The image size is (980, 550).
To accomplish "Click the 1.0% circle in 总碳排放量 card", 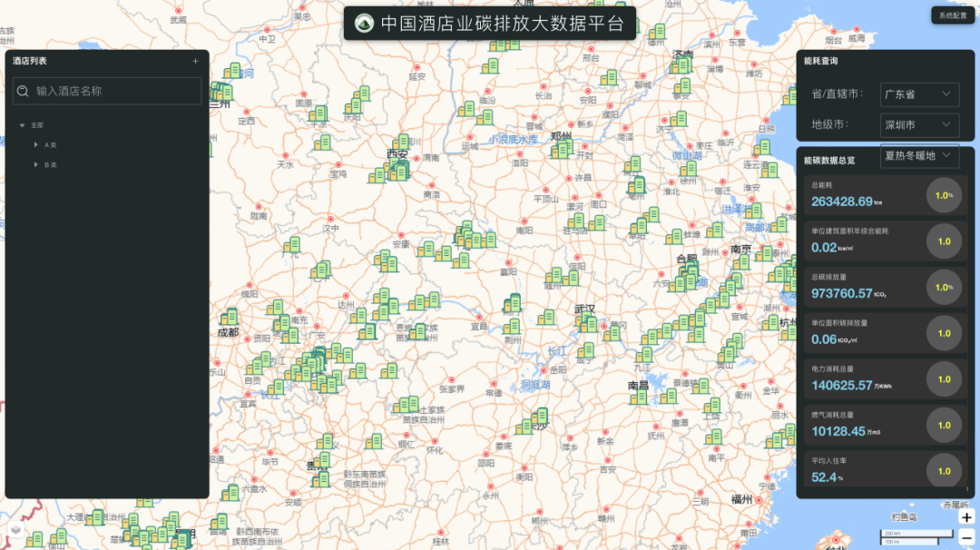I will point(944,288).
